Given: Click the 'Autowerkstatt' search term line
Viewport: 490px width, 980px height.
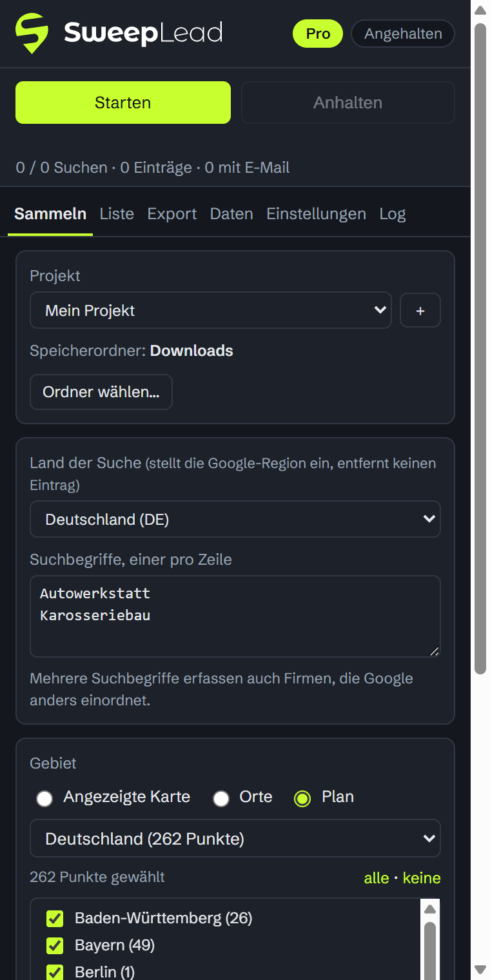Looking at the screenshot, I should pyautogui.click(x=95, y=593).
